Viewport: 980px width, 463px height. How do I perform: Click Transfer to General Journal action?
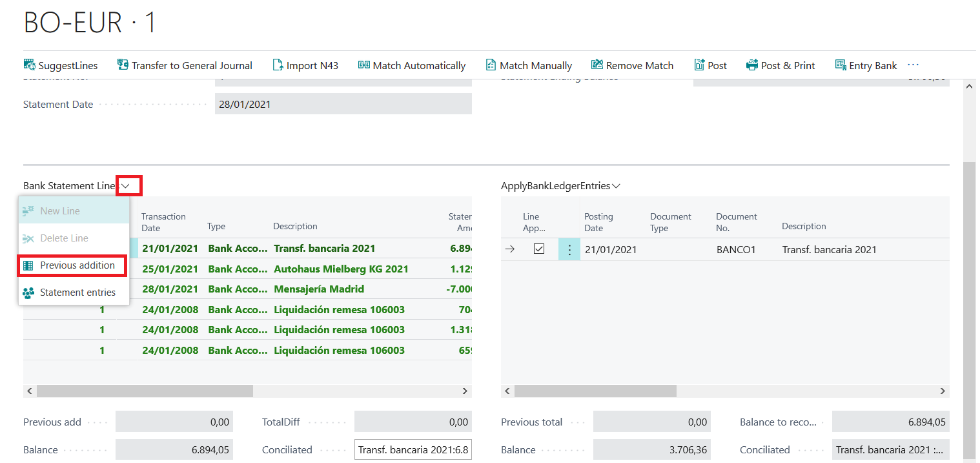coord(185,65)
